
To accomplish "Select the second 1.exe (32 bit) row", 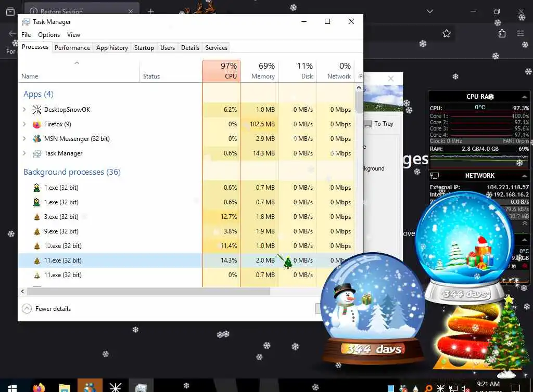I will (186, 202).
